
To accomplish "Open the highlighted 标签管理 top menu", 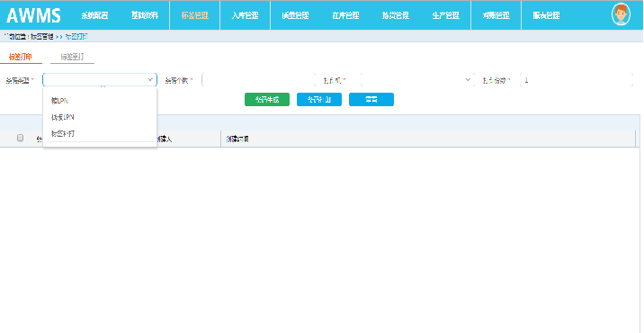I will point(194,15).
